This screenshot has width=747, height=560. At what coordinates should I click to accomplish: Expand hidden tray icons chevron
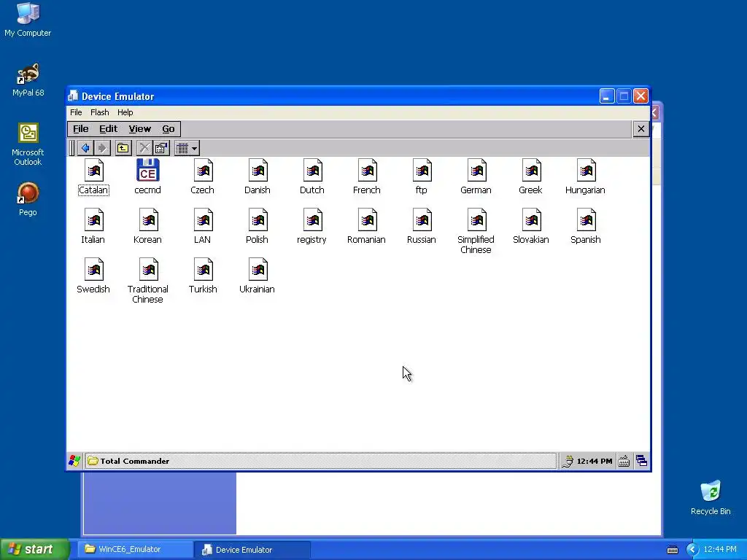692,550
